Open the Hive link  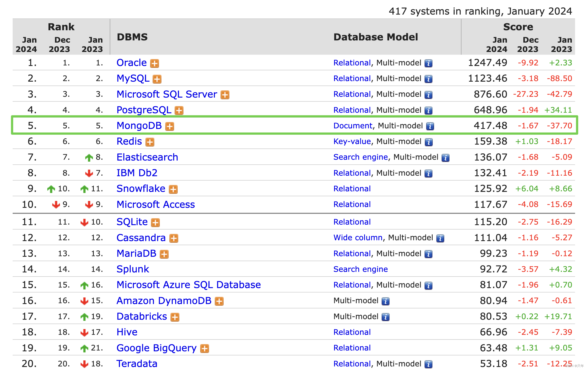tap(127, 332)
